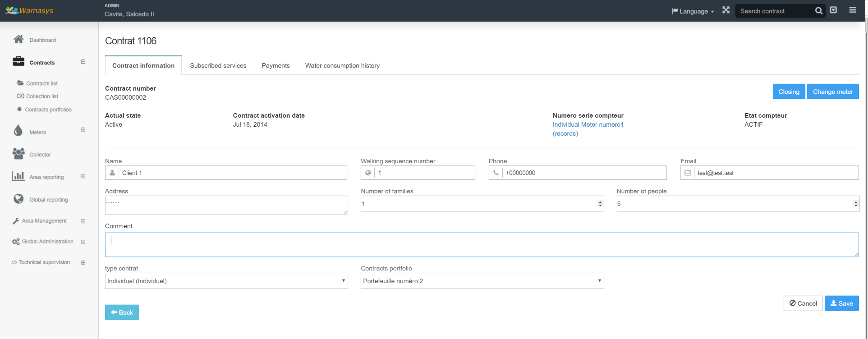The width and height of the screenshot is (868, 339).
Task: Open the Contracts portfolio dropdown
Action: click(x=482, y=281)
